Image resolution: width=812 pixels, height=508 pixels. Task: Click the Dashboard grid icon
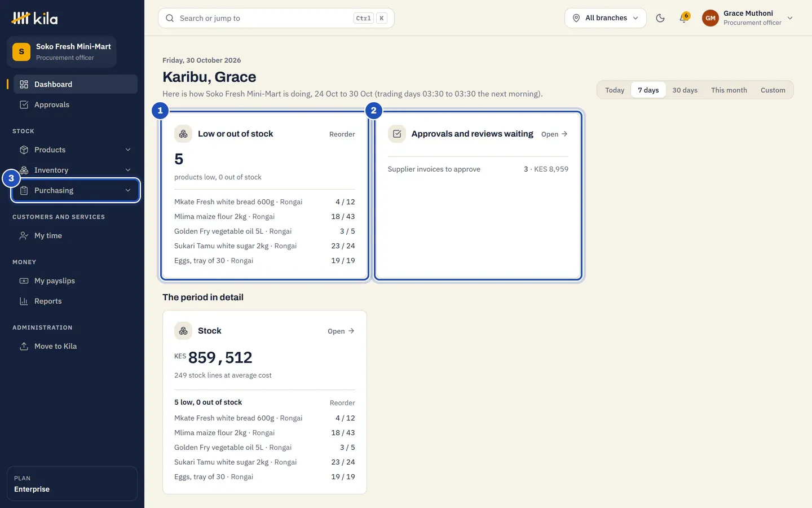pyautogui.click(x=24, y=84)
